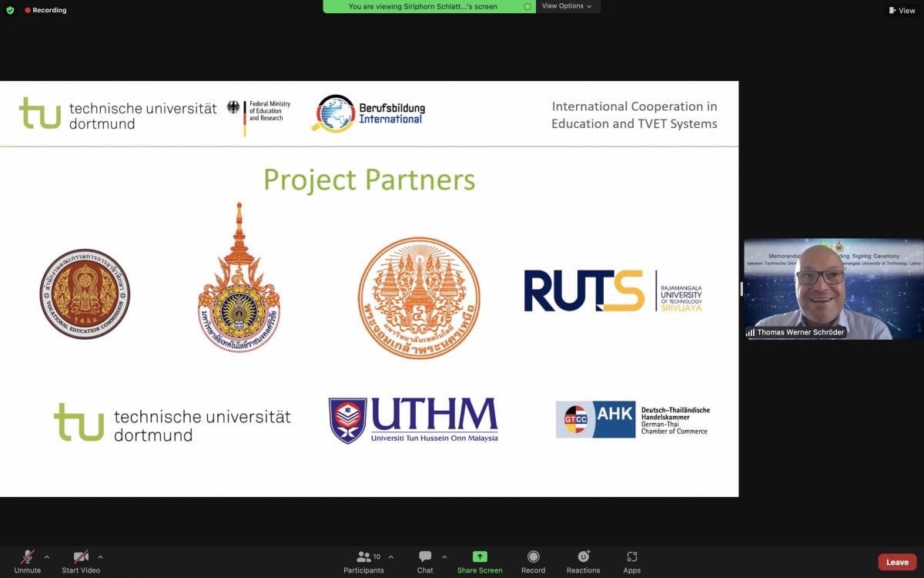Open the Reactions menu
Image resolution: width=924 pixels, height=578 pixels.
point(583,557)
